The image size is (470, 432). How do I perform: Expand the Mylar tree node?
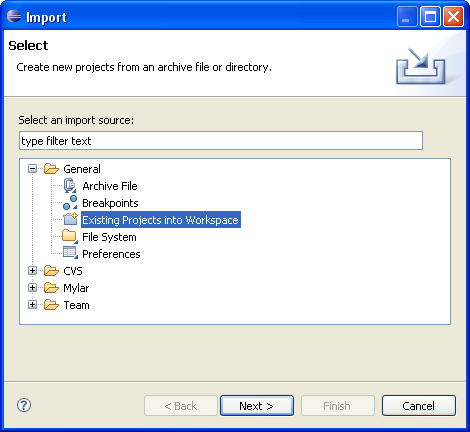click(32, 288)
